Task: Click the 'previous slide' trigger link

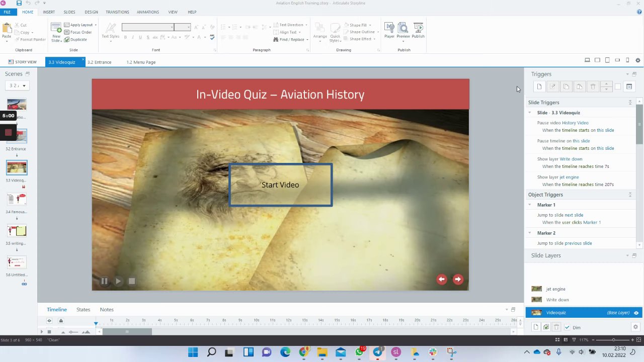Action: 578,243
